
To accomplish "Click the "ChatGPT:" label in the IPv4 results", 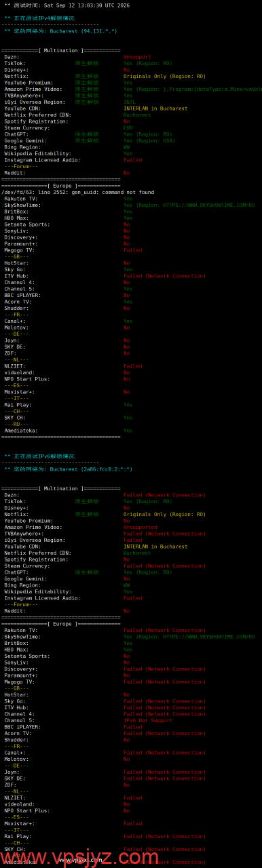I will click(x=16, y=134).
